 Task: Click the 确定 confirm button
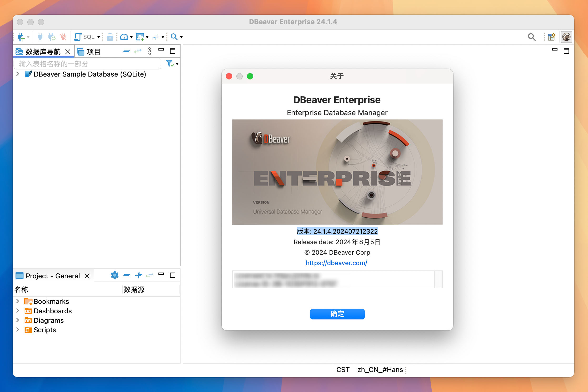click(337, 314)
